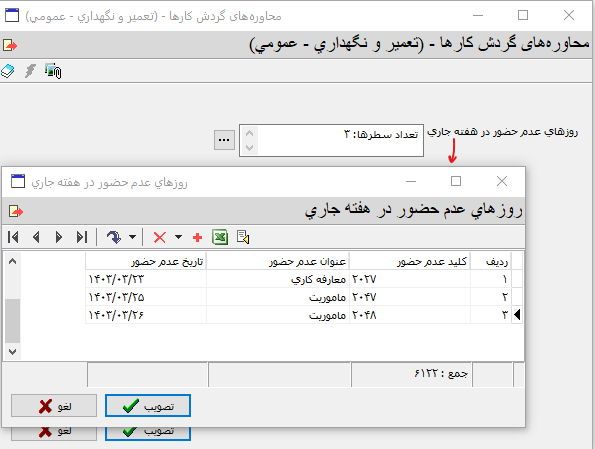Viewport: 595px width, 449px height.
Task: Select the ماموریت cell in row ۲
Action: click(278, 297)
